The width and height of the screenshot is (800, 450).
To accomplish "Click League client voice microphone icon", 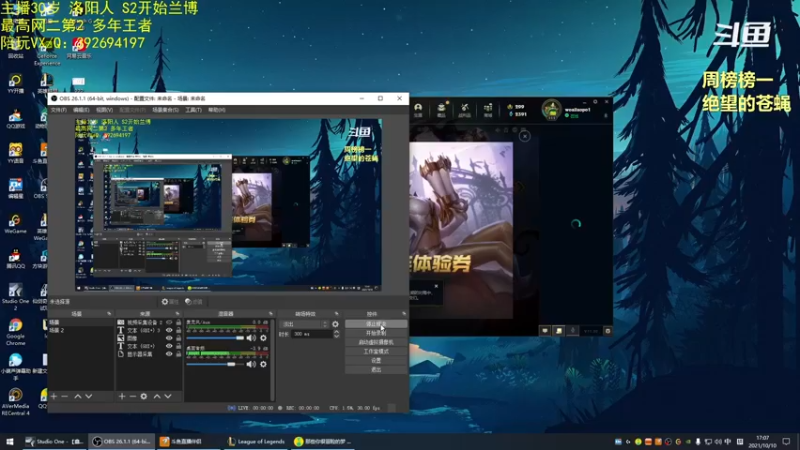I will pyautogui.click(x=572, y=331).
